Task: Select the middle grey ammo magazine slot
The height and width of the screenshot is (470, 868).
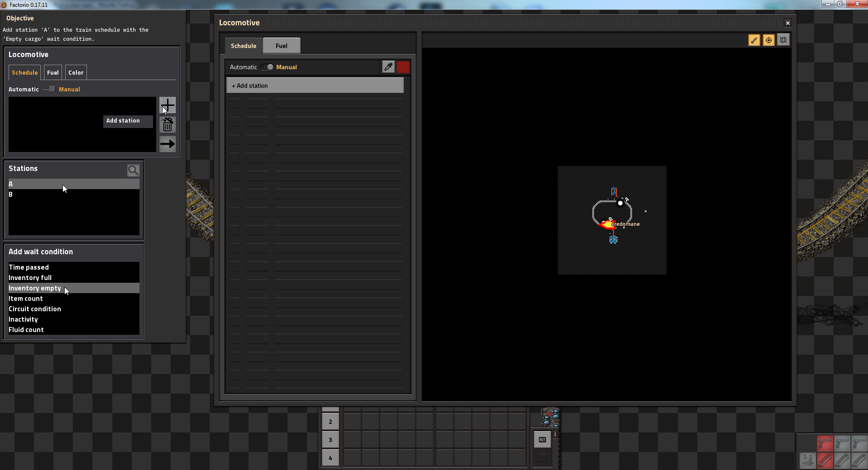Action: pos(842,461)
